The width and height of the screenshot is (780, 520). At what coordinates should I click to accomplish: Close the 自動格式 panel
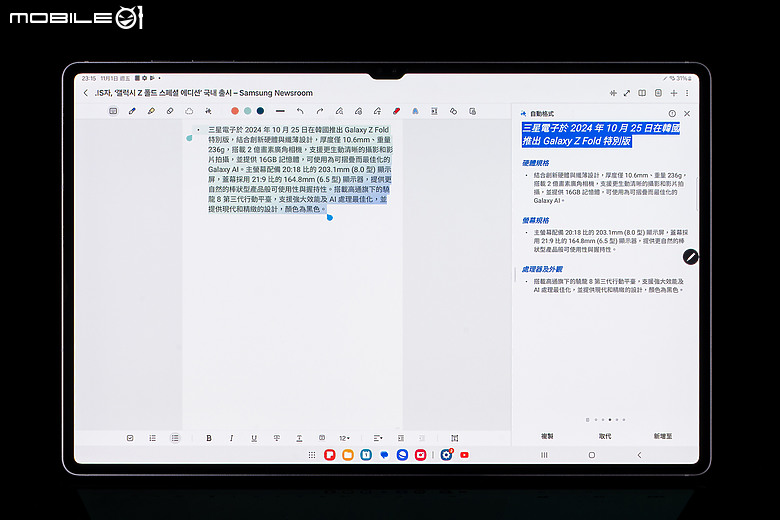click(x=687, y=113)
